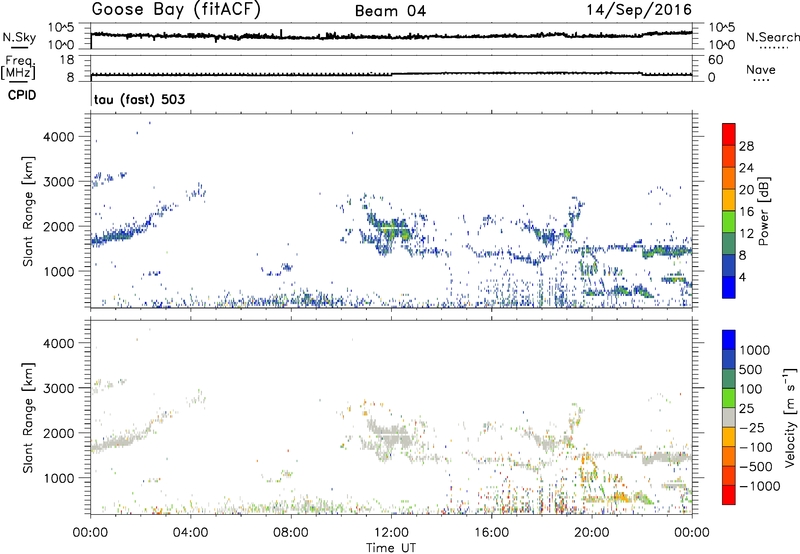Click the "500" velocity colorbar tick
Screen dimensions: 800x554
pos(752,369)
